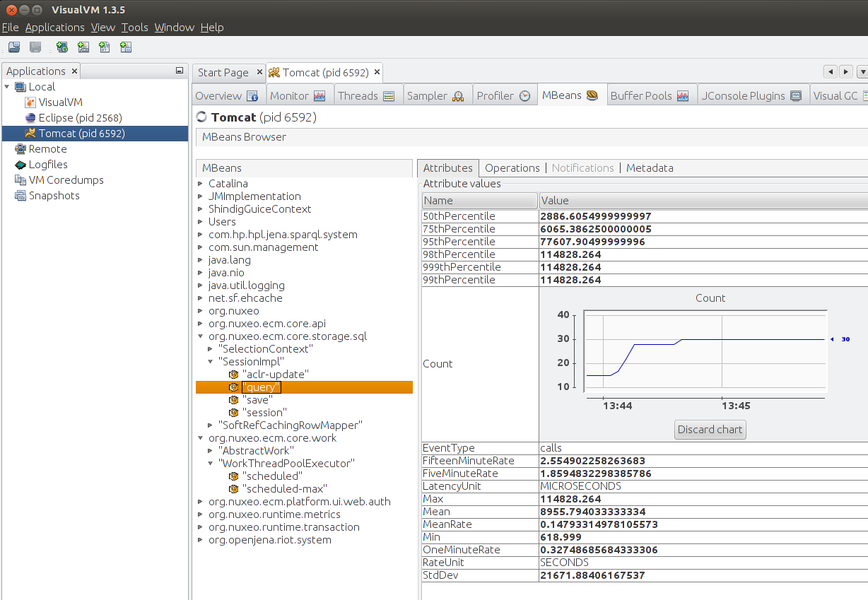
Task: Select the VisualVM application icon in the tree
Action: point(30,102)
